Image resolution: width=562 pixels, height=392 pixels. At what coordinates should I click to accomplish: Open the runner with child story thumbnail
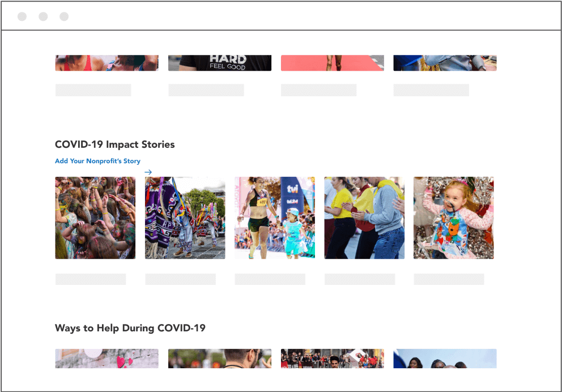click(275, 218)
